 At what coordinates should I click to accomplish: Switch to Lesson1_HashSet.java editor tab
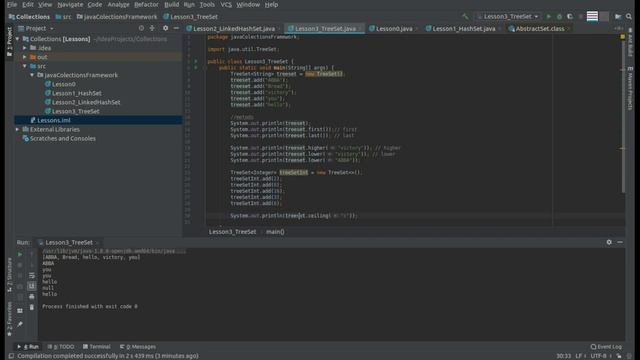click(x=464, y=29)
